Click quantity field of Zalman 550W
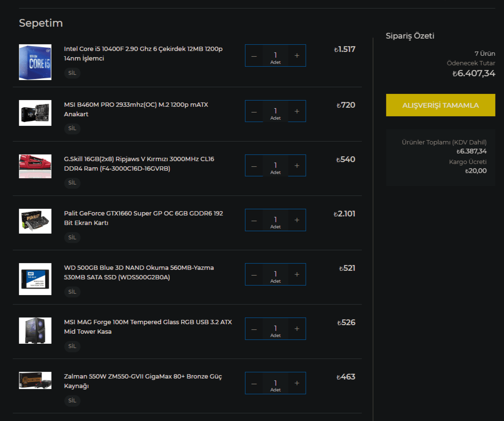 tap(276, 383)
